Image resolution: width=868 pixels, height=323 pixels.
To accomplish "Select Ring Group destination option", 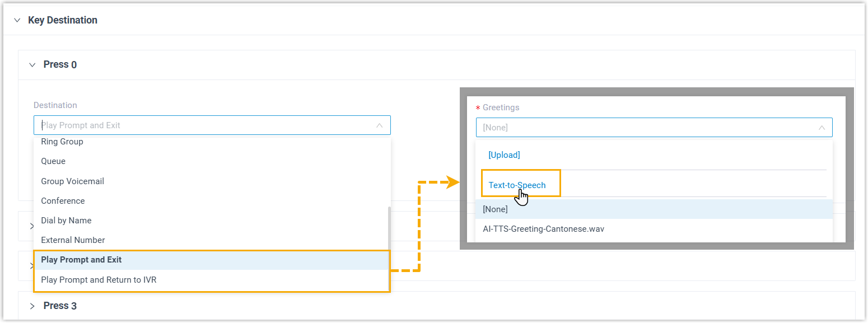I will pyautogui.click(x=62, y=142).
